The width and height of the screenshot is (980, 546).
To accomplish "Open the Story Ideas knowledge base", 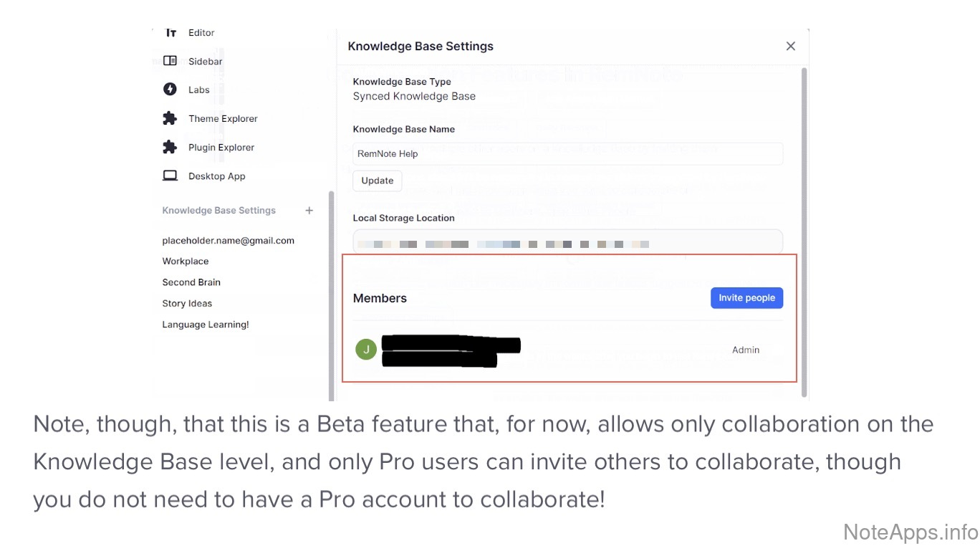I will [x=187, y=304].
